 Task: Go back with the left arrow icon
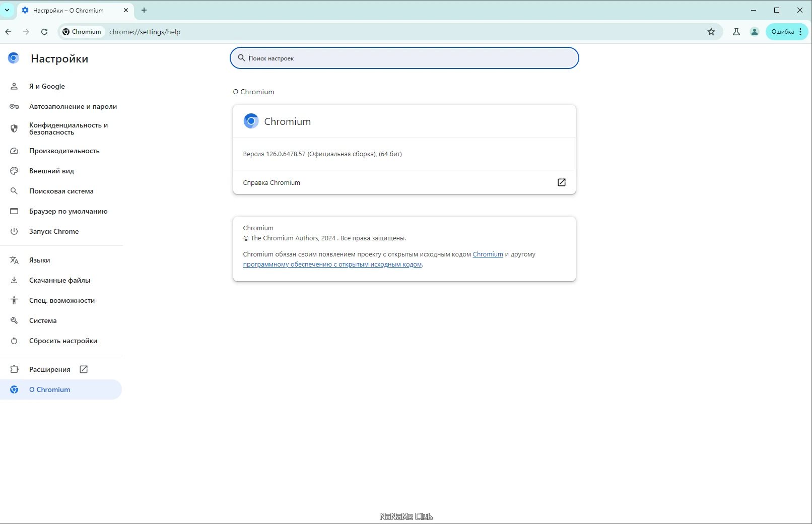tap(8, 32)
